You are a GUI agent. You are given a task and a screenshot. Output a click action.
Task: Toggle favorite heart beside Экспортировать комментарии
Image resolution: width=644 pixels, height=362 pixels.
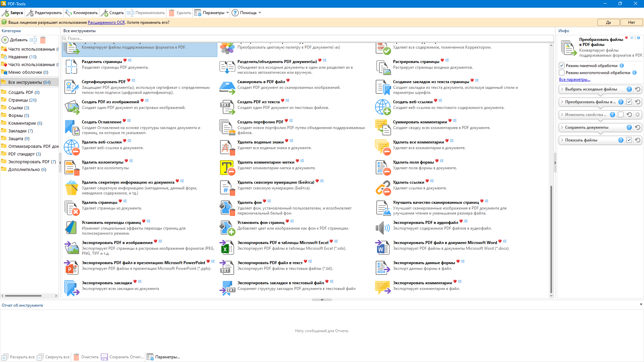click(x=455, y=282)
